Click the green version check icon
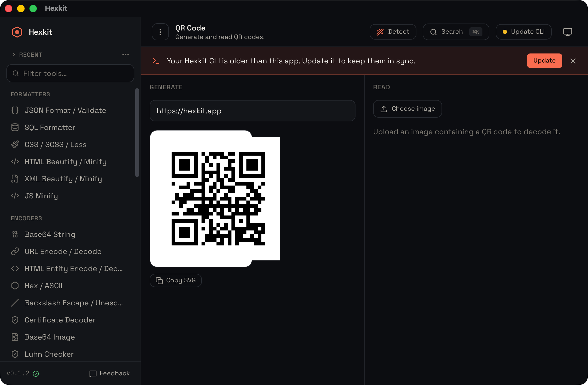 36,374
